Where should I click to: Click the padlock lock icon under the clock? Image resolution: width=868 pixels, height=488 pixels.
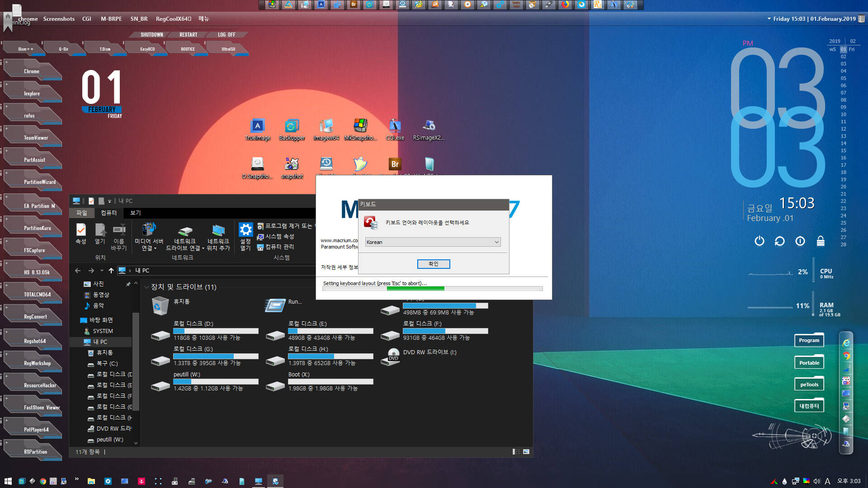tap(821, 241)
